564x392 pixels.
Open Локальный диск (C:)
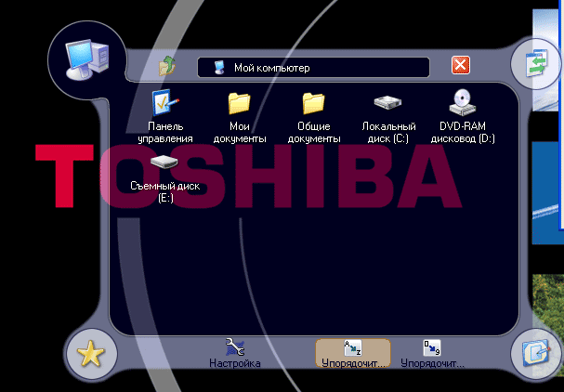(388, 119)
